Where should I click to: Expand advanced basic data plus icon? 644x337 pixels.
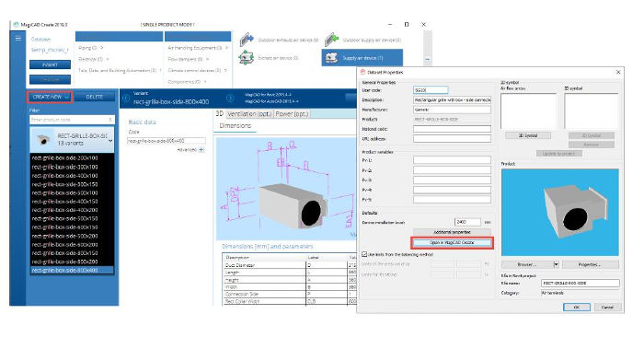click(201, 150)
